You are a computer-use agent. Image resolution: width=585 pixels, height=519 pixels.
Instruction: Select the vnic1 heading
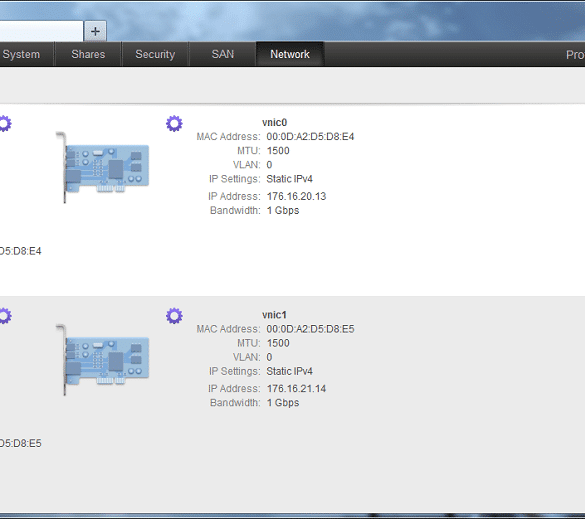click(275, 315)
